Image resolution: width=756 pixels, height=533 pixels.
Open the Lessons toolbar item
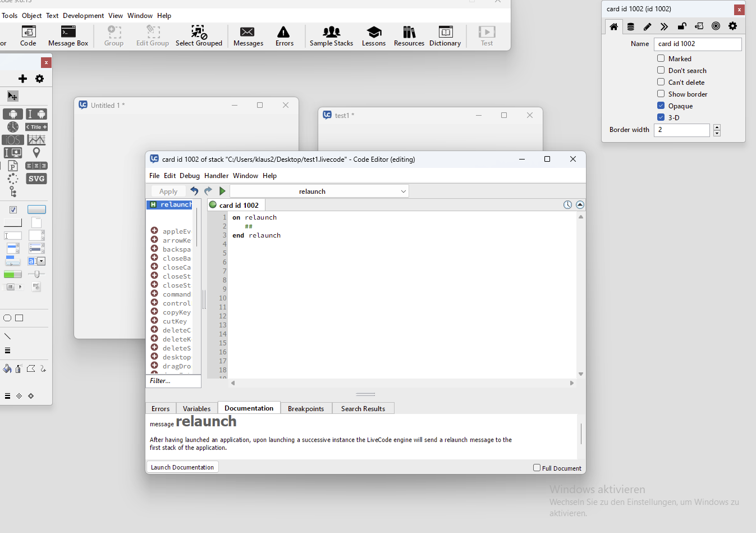[373, 36]
